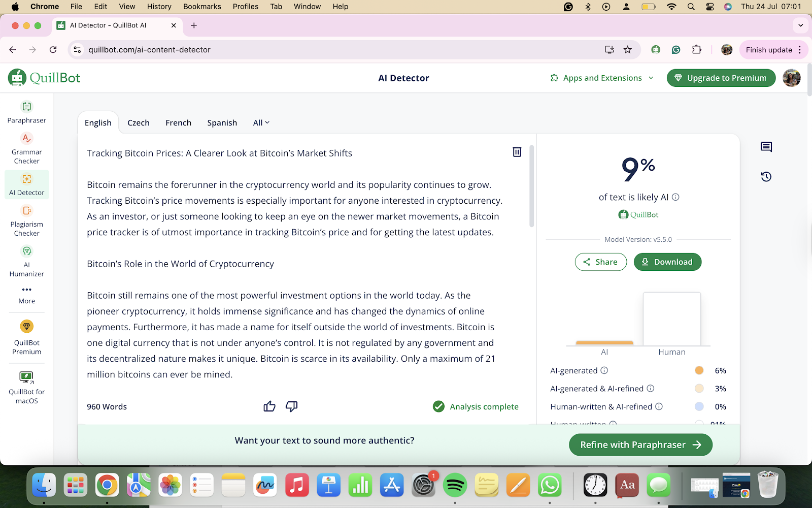This screenshot has width=812, height=508.
Task: Click Analysis complete status
Action: tap(476, 406)
